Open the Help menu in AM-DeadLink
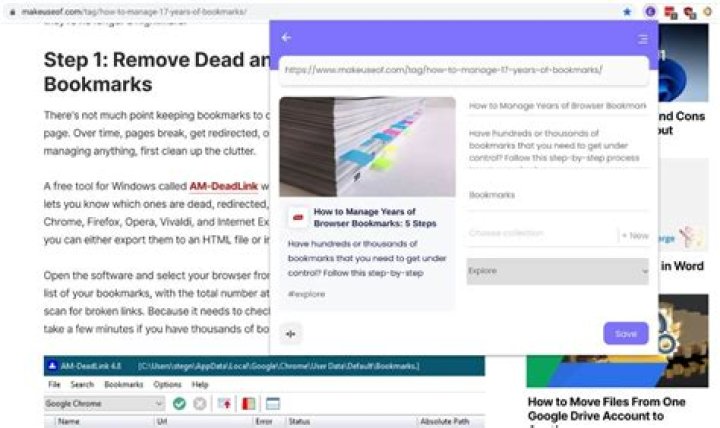 (x=200, y=384)
